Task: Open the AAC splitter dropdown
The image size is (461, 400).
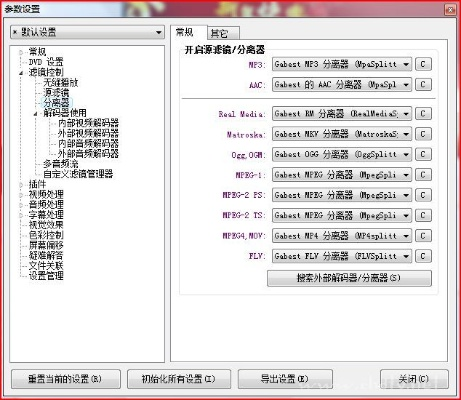Action: click(342, 85)
